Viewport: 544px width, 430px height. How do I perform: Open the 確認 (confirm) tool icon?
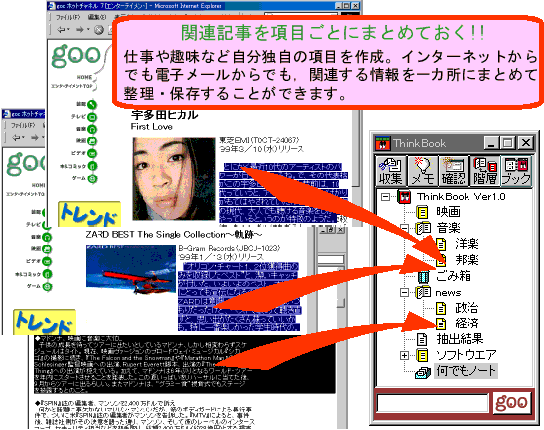click(453, 171)
